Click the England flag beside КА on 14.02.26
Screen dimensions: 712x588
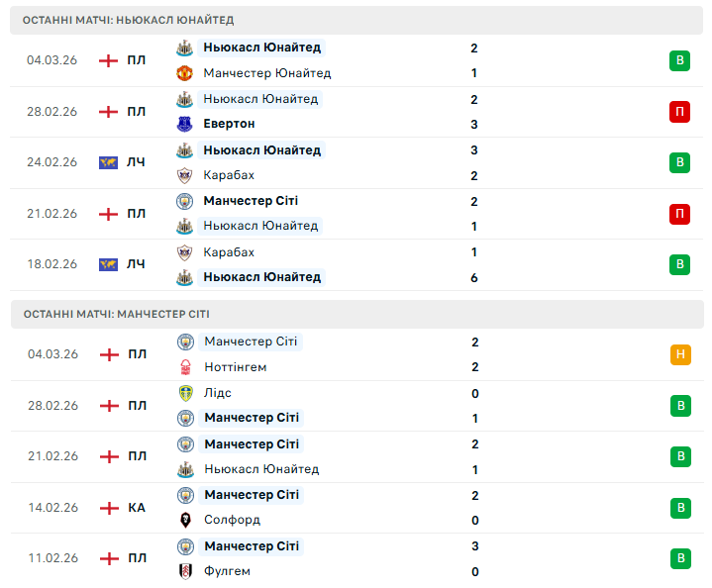coord(109,508)
